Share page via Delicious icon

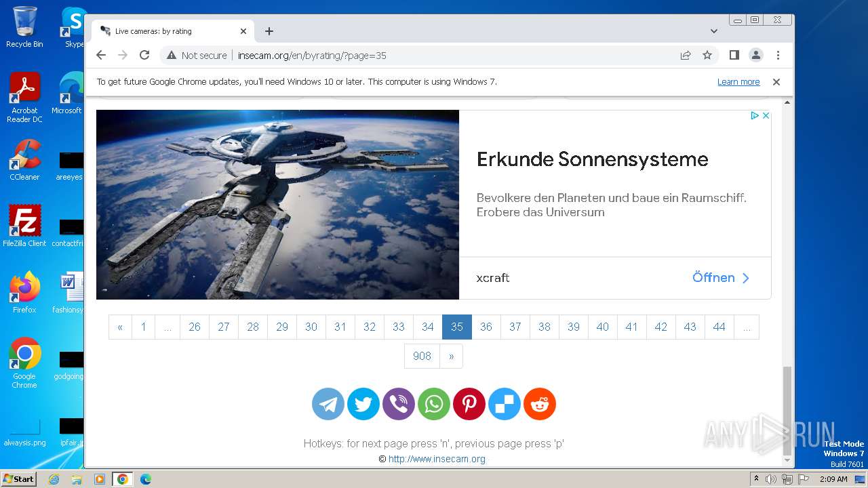click(505, 404)
